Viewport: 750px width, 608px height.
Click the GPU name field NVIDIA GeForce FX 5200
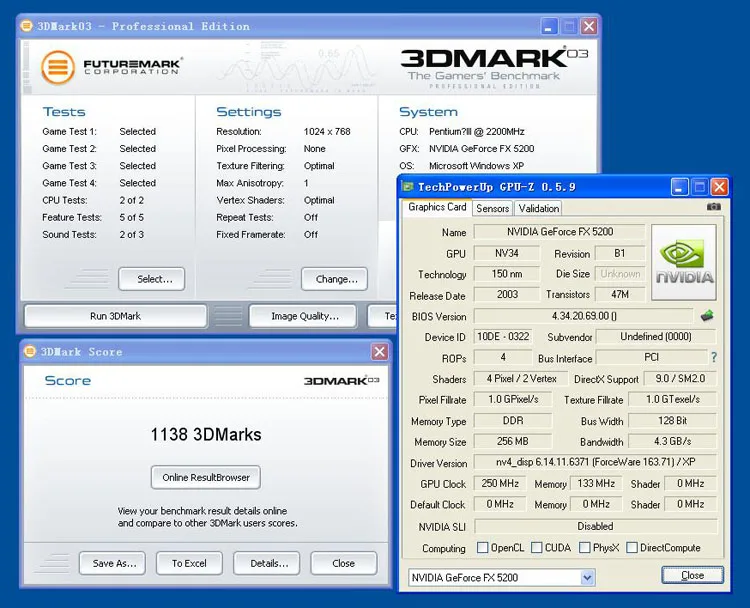[559, 232]
